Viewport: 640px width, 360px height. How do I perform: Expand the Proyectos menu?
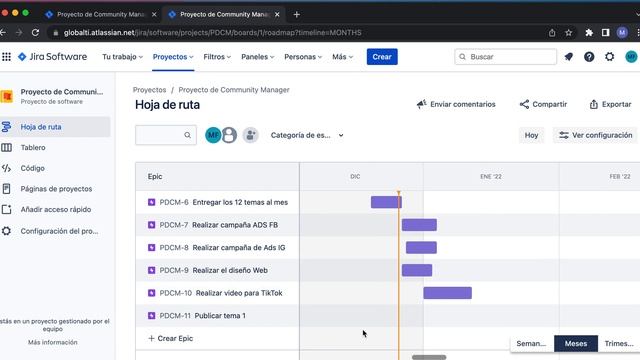tap(173, 57)
